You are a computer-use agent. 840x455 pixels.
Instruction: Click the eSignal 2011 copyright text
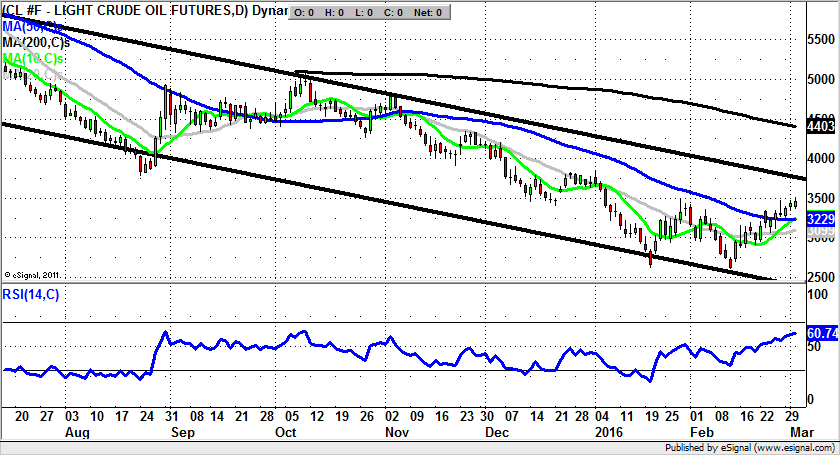pyautogui.click(x=34, y=273)
